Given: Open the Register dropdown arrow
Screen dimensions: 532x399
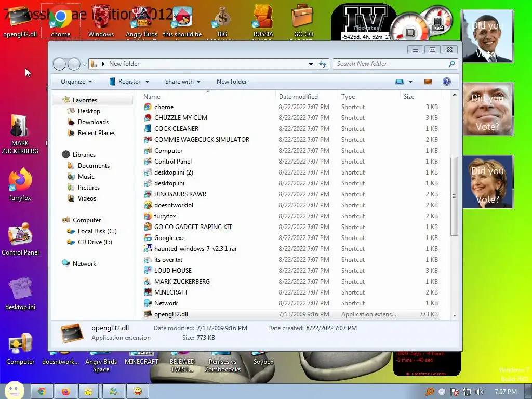Looking at the screenshot, I should coord(147,82).
